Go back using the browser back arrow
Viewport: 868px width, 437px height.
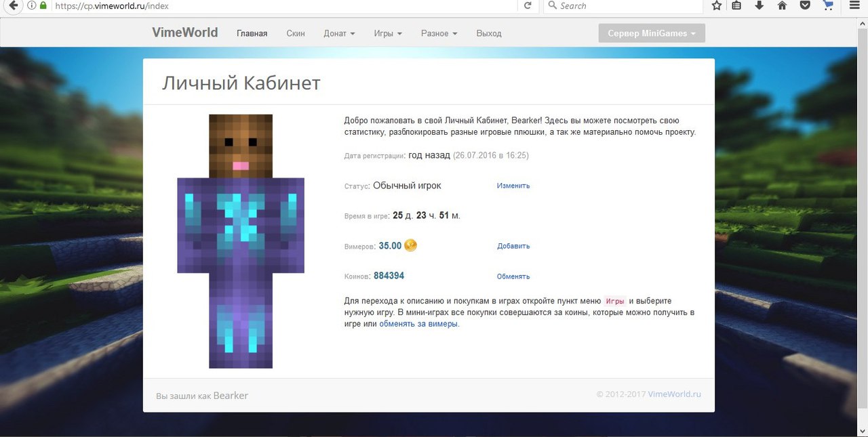pos(12,5)
